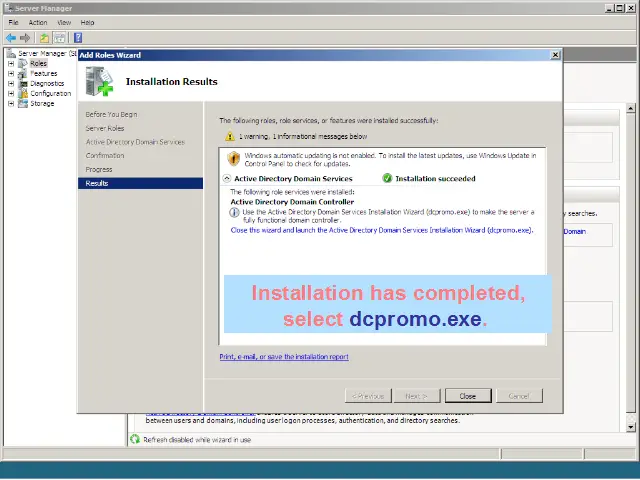640x480 pixels.
Task: Click the Windows update shield icon
Action: pyautogui.click(x=233, y=159)
